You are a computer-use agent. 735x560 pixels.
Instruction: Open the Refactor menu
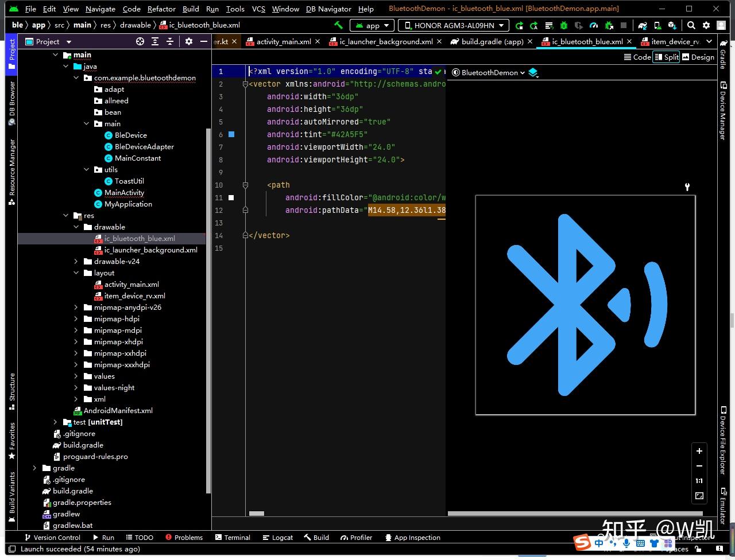161,9
